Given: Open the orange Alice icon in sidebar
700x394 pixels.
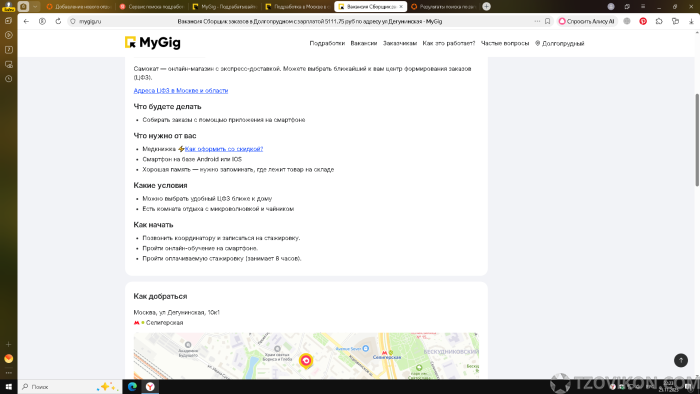Looking at the screenshot, I should click(x=8, y=358).
